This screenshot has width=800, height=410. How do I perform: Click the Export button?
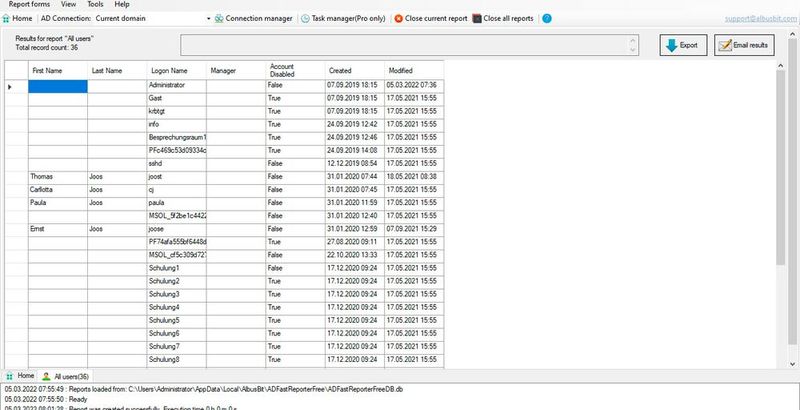pos(683,45)
